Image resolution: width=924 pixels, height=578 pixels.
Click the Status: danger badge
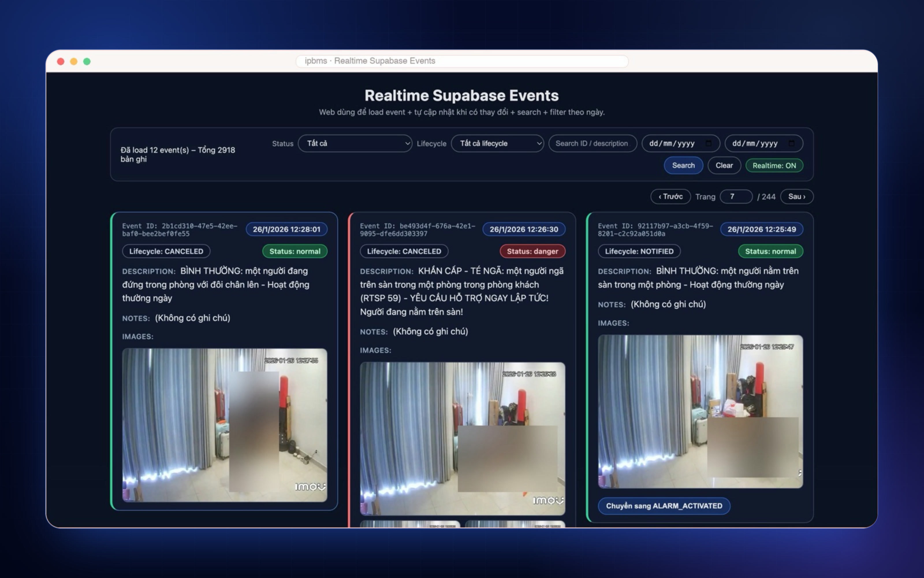click(532, 251)
